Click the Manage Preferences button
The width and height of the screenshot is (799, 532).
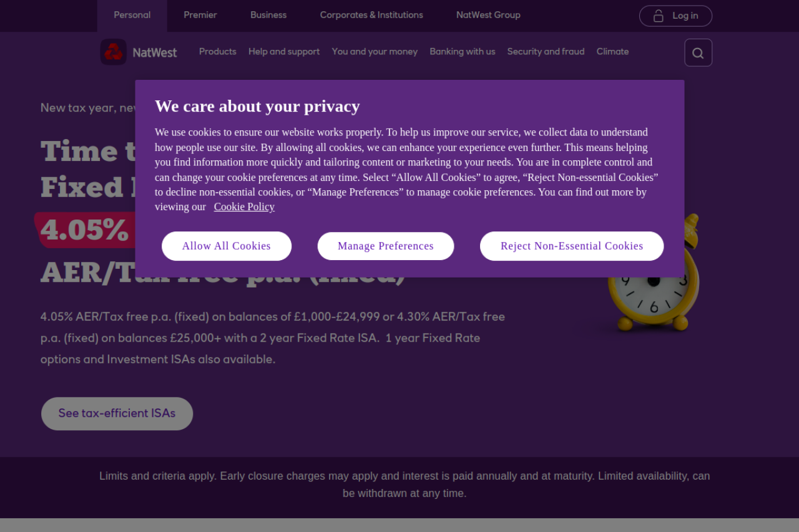pos(386,246)
